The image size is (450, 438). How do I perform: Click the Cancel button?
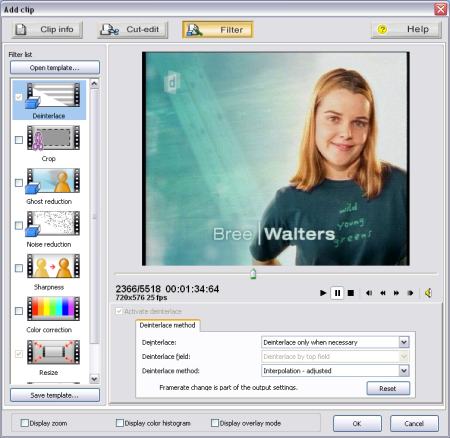414,423
